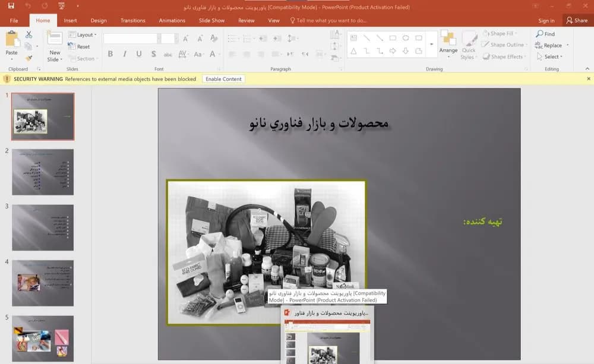
Task: Click Decrease List Level icon
Action: (263, 38)
